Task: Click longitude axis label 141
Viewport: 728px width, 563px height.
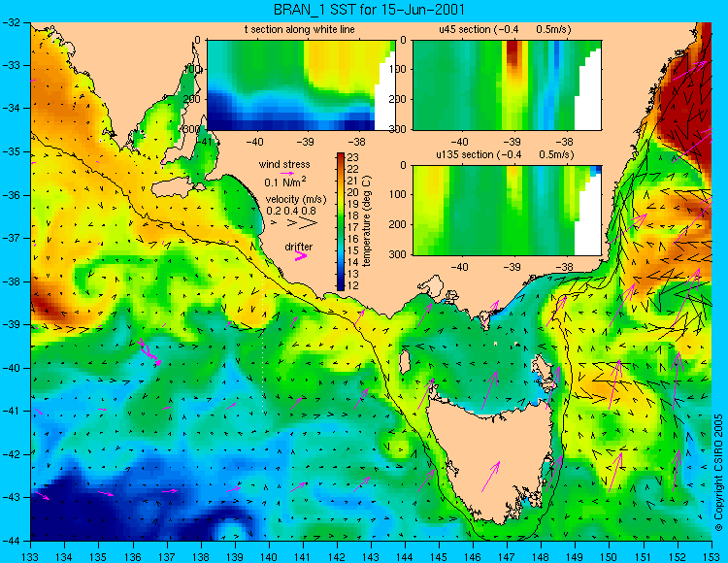Action: [303, 556]
